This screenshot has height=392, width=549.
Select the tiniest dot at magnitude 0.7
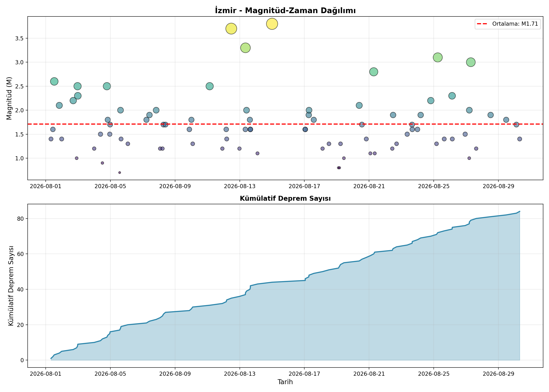[x=119, y=173]
